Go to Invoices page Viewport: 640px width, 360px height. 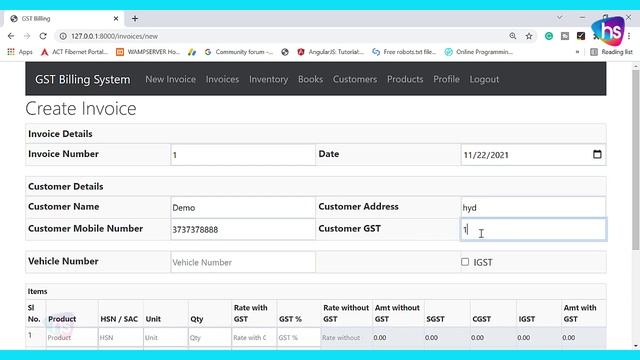tap(222, 79)
